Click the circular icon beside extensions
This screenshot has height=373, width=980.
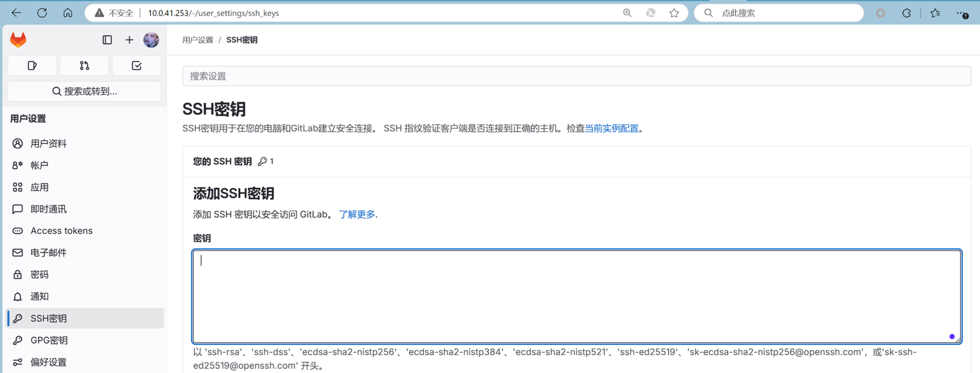coord(881,13)
